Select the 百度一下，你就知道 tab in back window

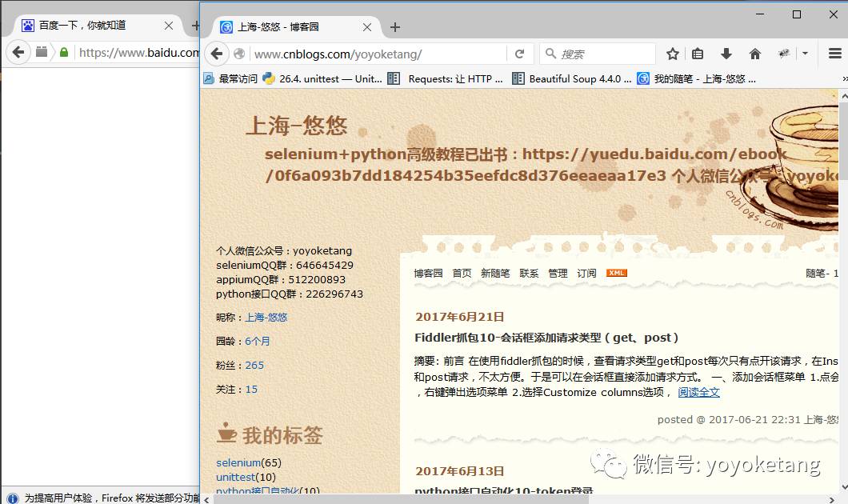point(98,26)
